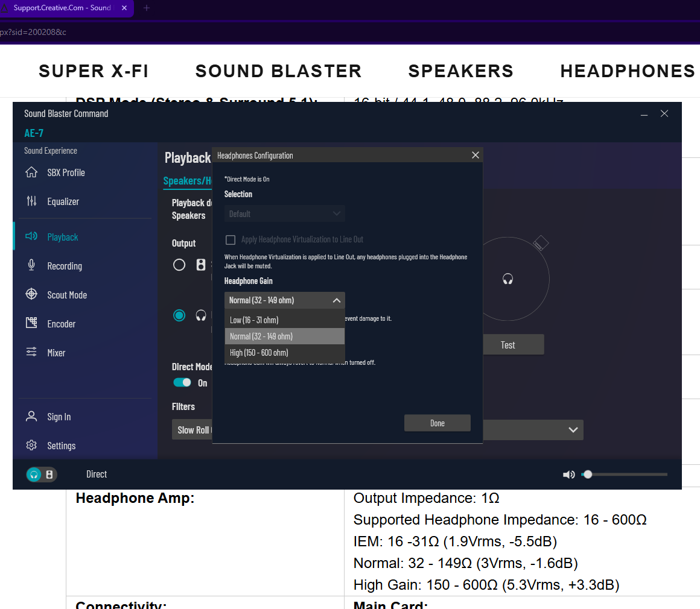This screenshot has height=609, width=700.
Task: Open SBX Profile home icon
Action: click(31, 172)
